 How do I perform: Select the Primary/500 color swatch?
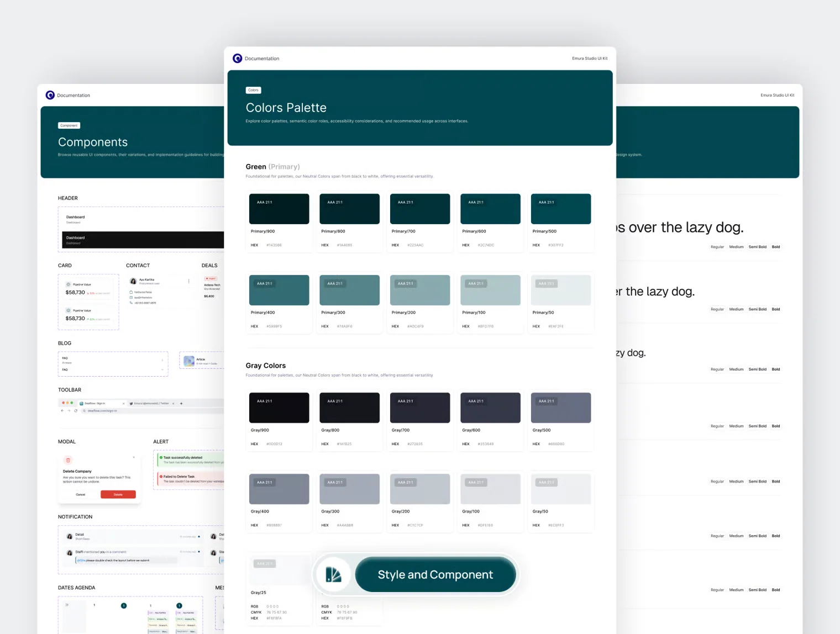[561, 209]
